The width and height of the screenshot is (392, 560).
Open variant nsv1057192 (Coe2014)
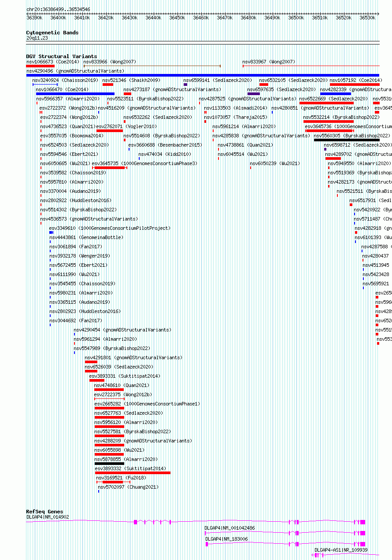[356, 81]
